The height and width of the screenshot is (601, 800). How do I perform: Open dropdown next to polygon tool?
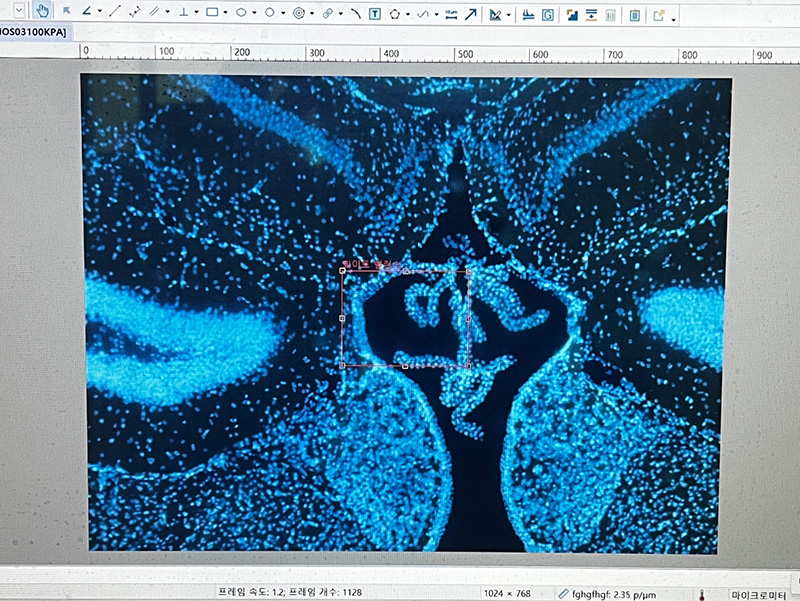pyautogui.click(x=408, y=15)
